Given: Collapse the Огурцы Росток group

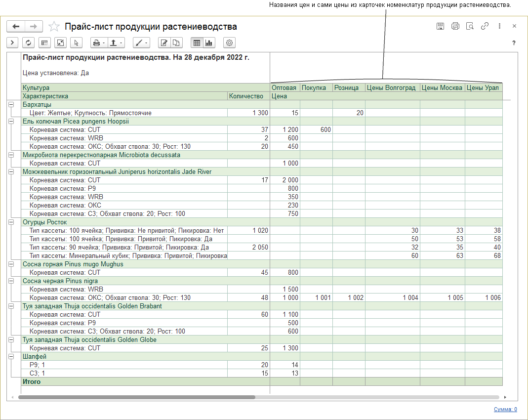Looking at the screenshot, I should pos(11,222).
